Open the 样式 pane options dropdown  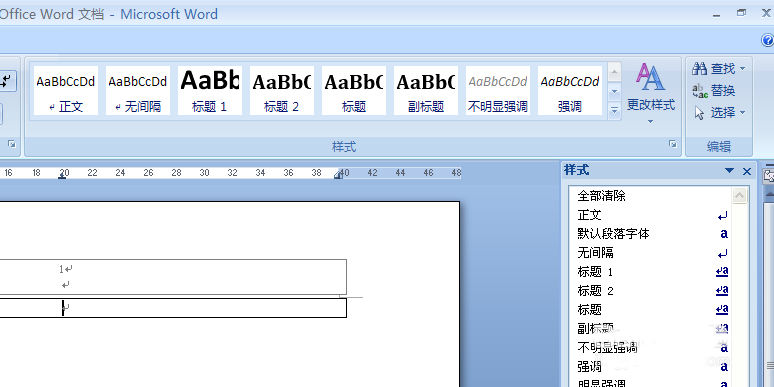[x=730, y=171]
